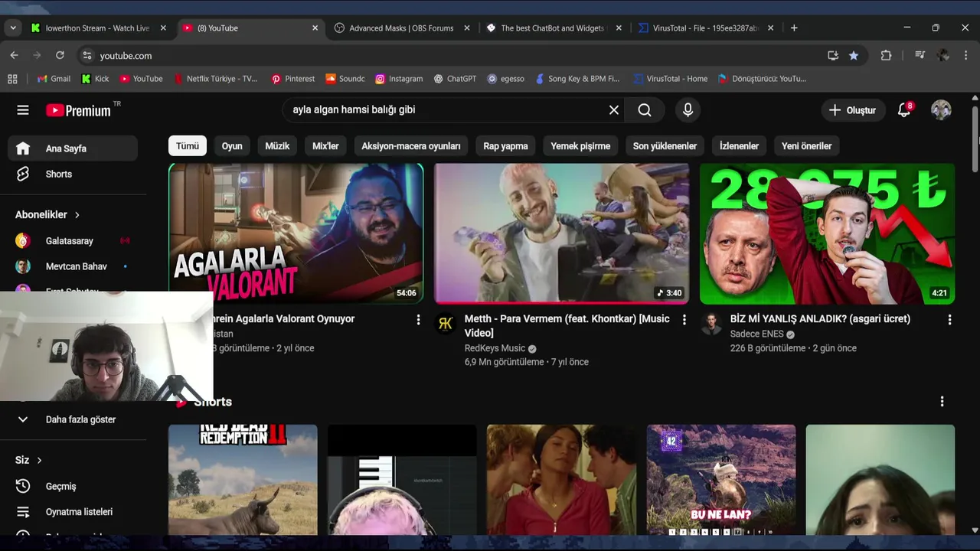This screenshot has width=980, height=551.
Task: Open the Chrome apps grid in bookmarks bar
Action: tap(12, 79)
